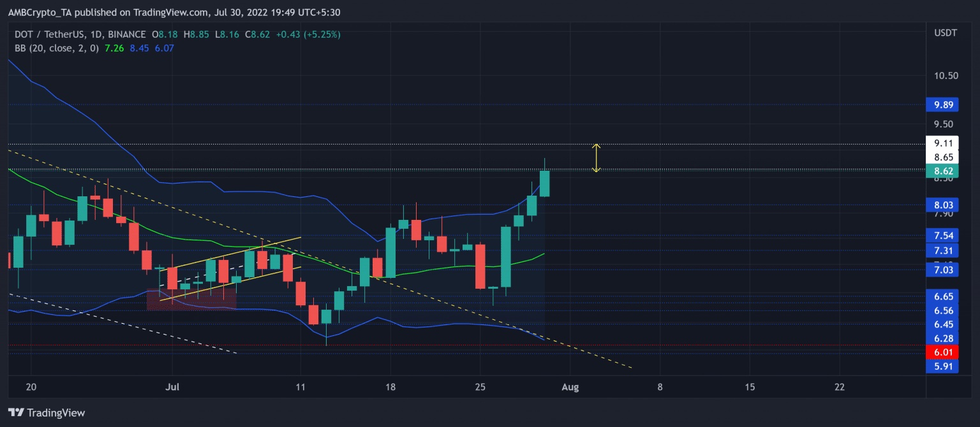Click the 25 date label on time axis
The height and width of the screenshot is (427, 980).
coord(480,387)
